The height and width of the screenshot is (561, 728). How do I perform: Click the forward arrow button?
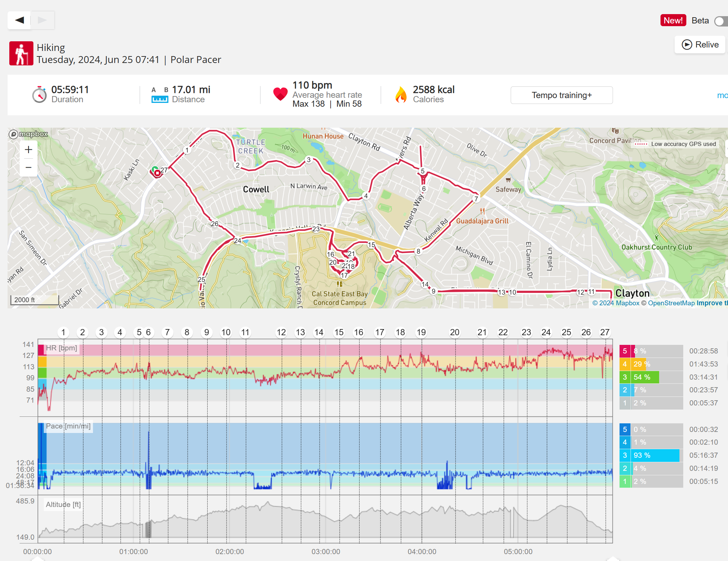tap(42, 20)
